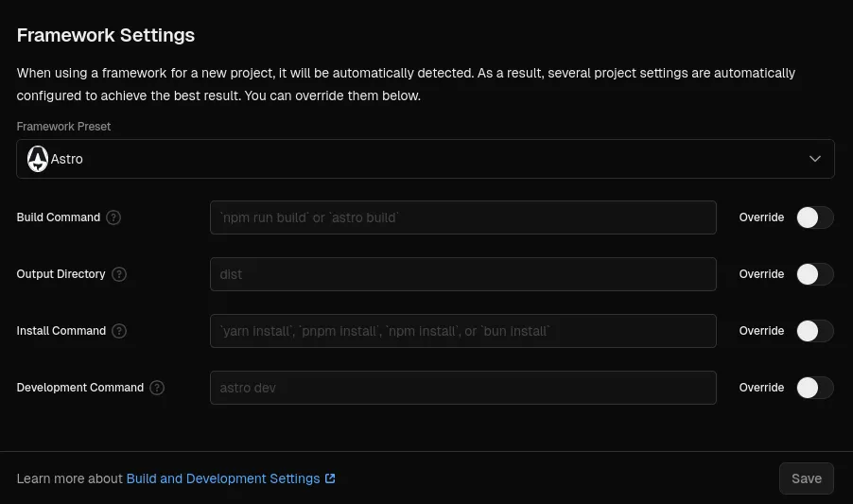
Task: Click help icon beside Development Command
Action: click(x=157, y=388)
